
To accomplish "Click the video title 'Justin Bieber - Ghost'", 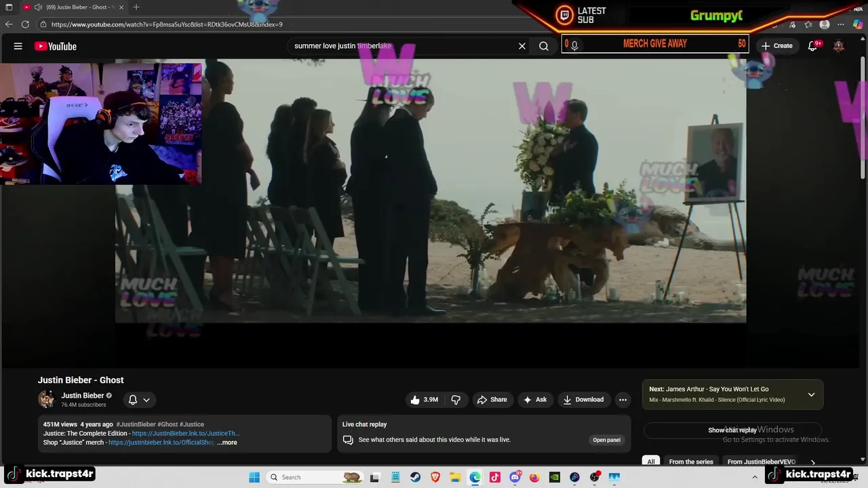I will [81, 380].
